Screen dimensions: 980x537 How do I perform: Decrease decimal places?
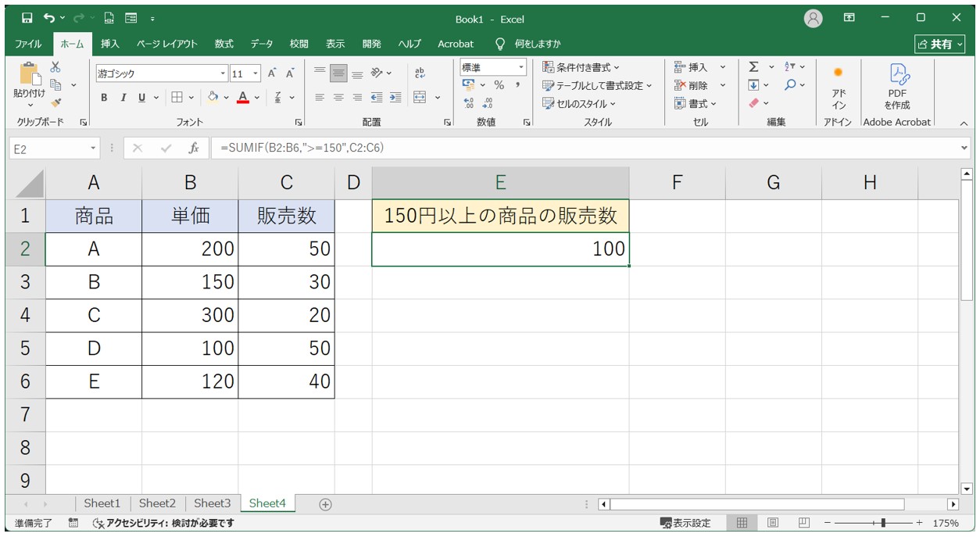(488, 103)
